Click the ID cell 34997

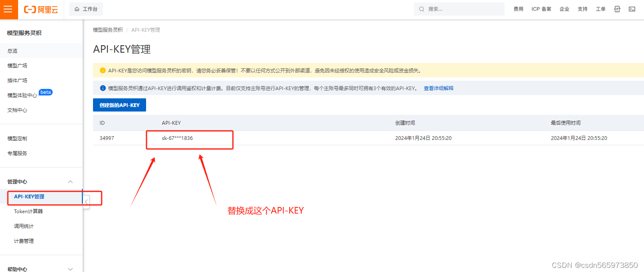(107, 138)
